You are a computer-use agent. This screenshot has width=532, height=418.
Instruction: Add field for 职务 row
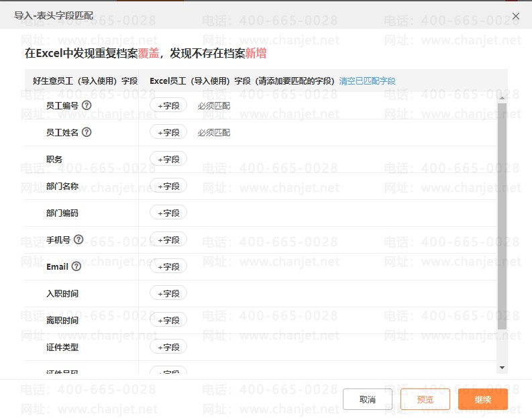tap(168, 159)
